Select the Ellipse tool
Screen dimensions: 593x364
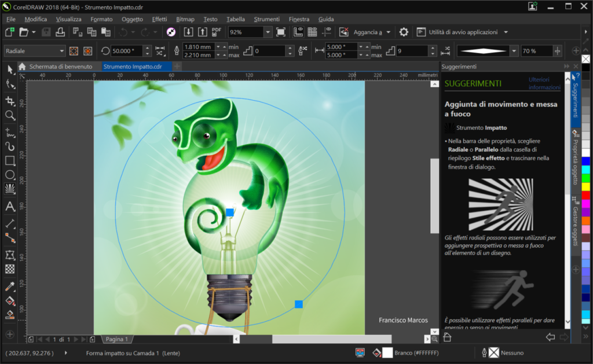(9, 174)
